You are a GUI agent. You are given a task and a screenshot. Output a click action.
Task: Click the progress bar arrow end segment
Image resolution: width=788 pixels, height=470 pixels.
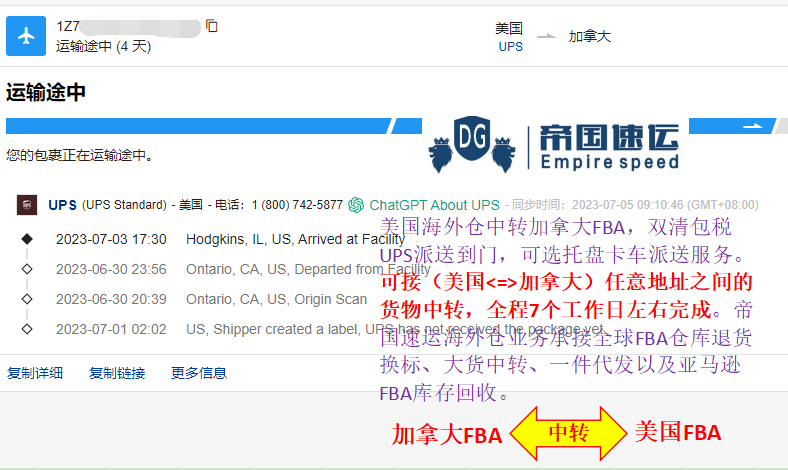[732, 126]
